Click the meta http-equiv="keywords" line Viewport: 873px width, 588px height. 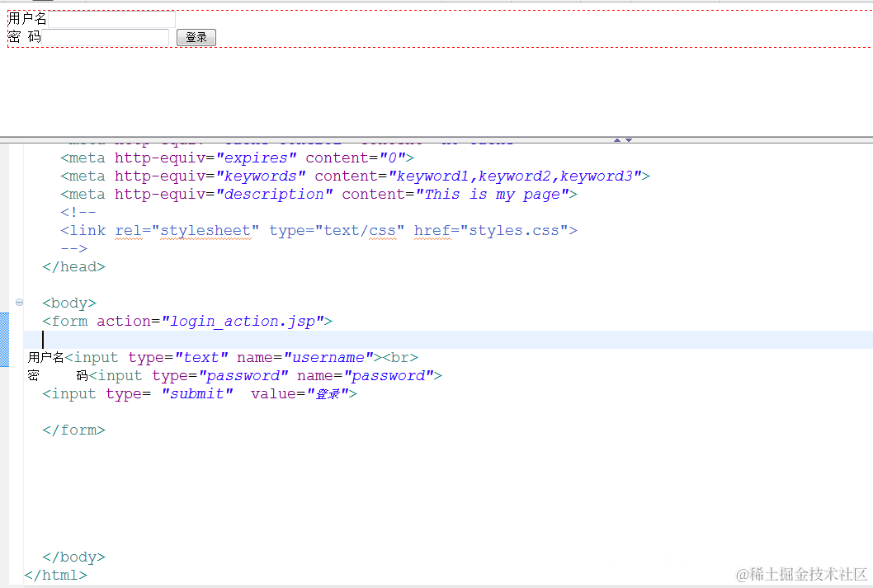pyautogui.click(x=355, y=176)
